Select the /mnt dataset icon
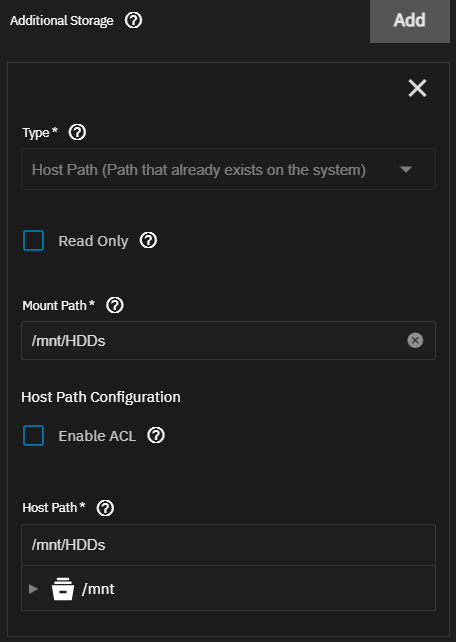 coord(63,589)
